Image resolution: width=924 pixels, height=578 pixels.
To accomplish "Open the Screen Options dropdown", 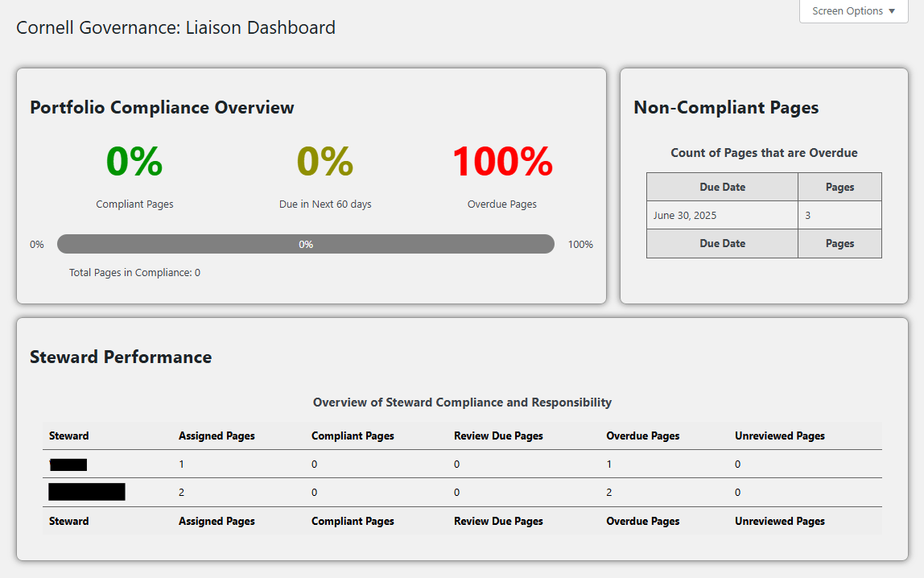I will pyautogui.click(x=853, y=11).
